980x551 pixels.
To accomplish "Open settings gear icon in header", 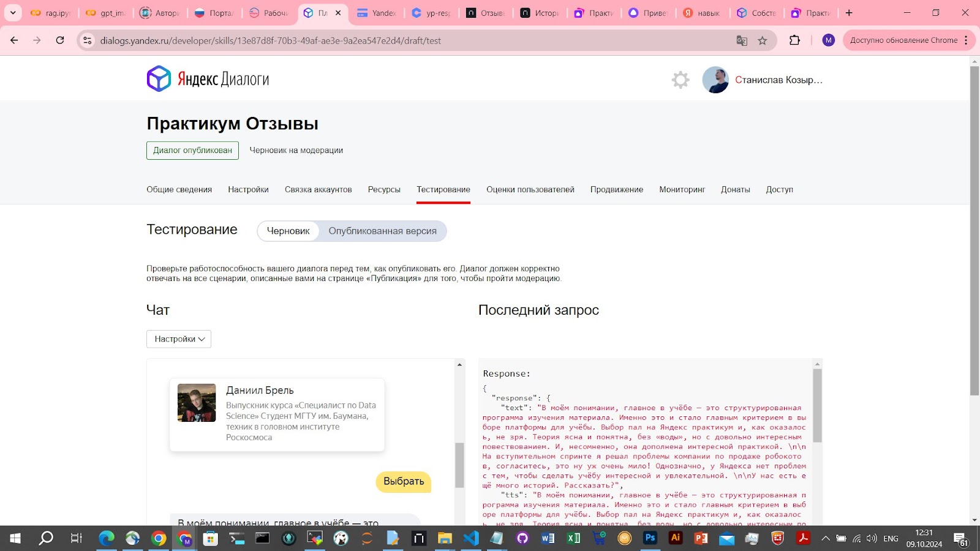I will tap(680, 80).
